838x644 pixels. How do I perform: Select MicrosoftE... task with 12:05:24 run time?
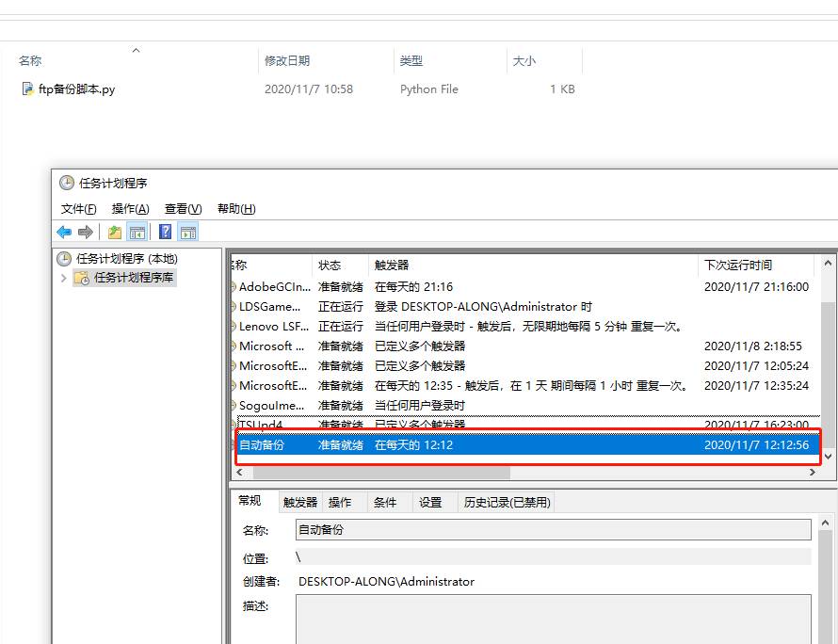[x=526, y=366]
